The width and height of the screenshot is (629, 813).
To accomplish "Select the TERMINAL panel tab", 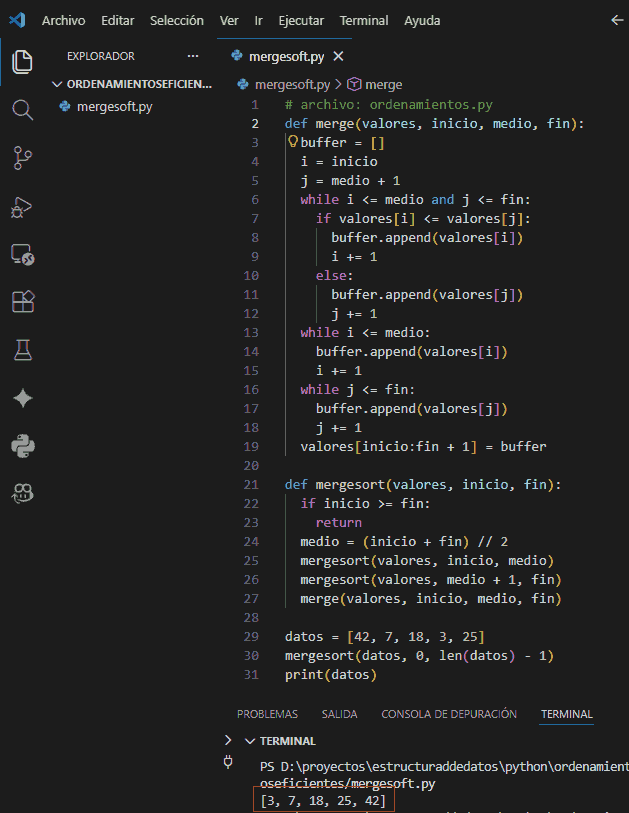I will tap(566, 714).
